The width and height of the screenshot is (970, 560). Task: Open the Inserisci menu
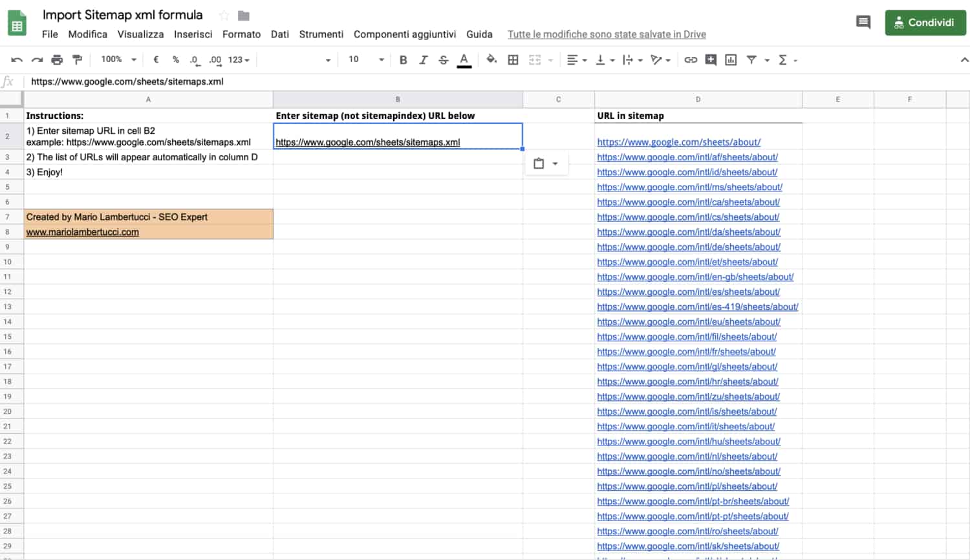click(x=193, y=34)
